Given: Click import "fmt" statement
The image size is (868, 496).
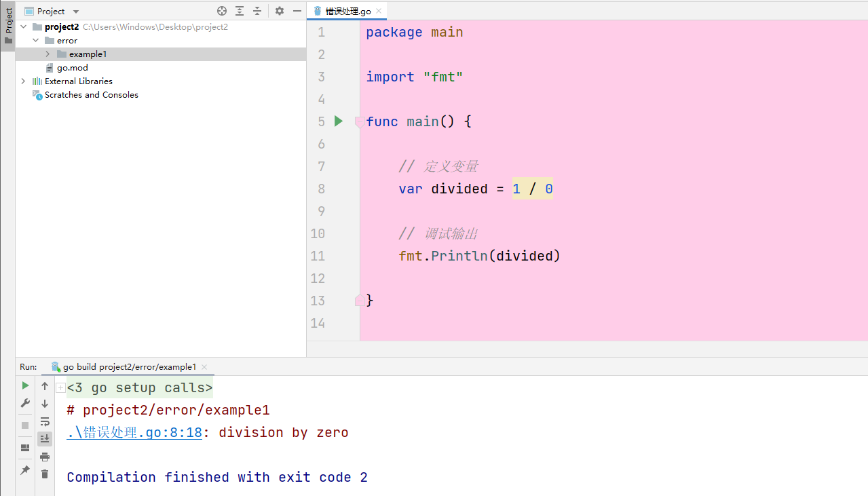Looking at the screenshot, I should tap(415, 77).
